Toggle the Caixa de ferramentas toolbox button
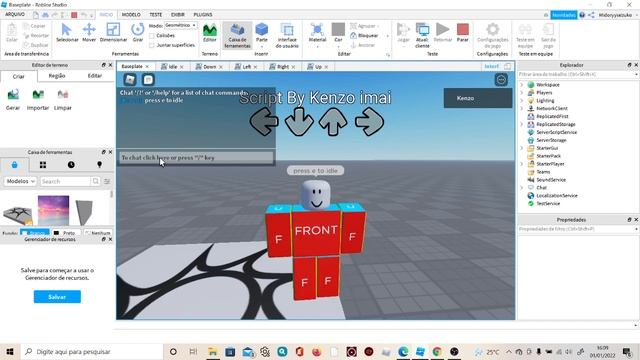This screenshot has width=640, height=360. point(237,36)
